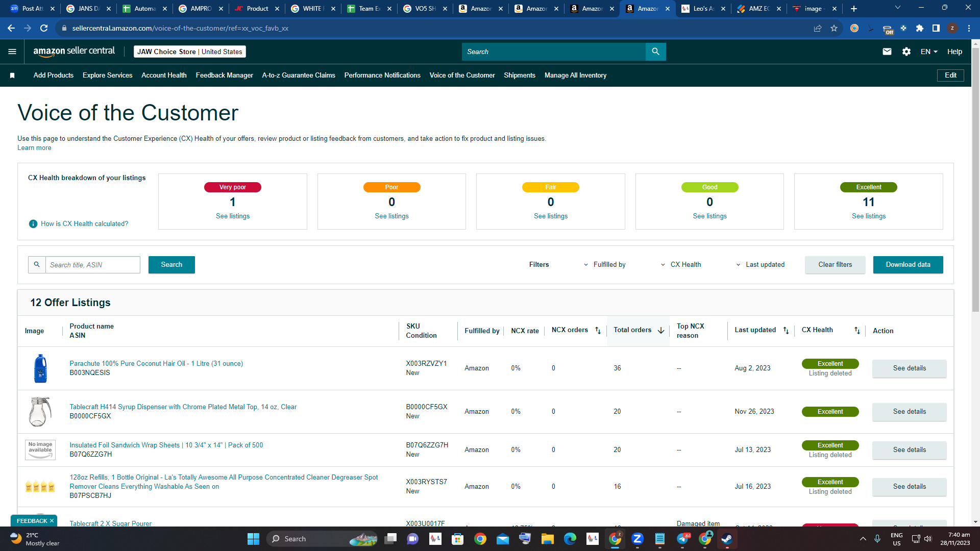Image resolution: width=980 pixels, height=551 pixels.
Task: Open File Explorer from the taskbar
Action: point(548,539)
